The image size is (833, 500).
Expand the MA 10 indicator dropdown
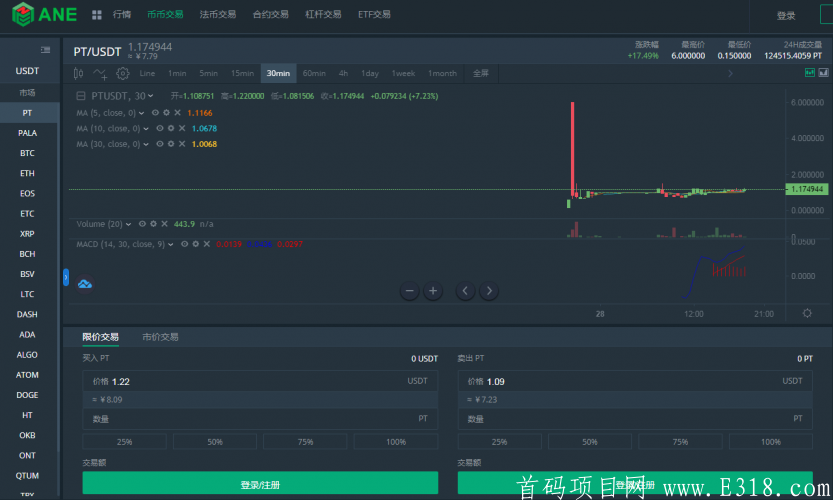point(145,129)
